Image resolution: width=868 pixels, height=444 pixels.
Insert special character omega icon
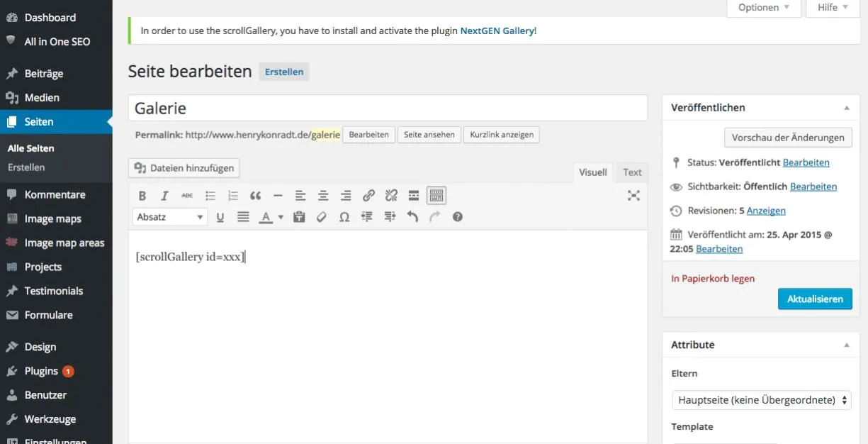(344, 217)
